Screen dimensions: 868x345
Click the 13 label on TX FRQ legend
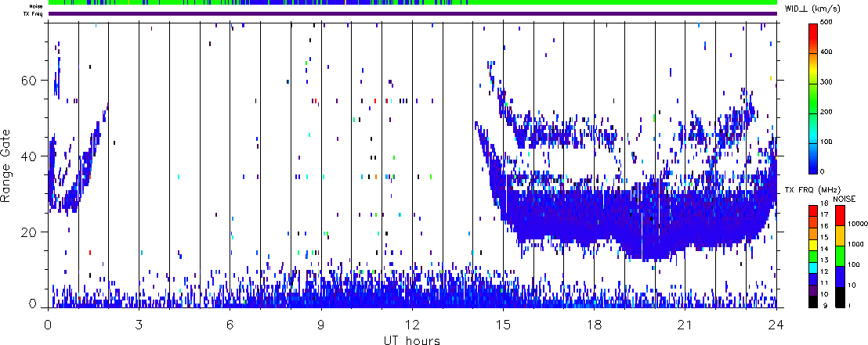(824, 261)
